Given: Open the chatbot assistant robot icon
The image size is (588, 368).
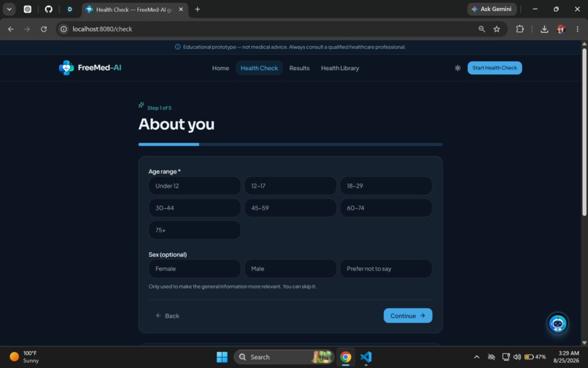Looking at the screenshot, I should pyautogui.click(x=557, y=323).
